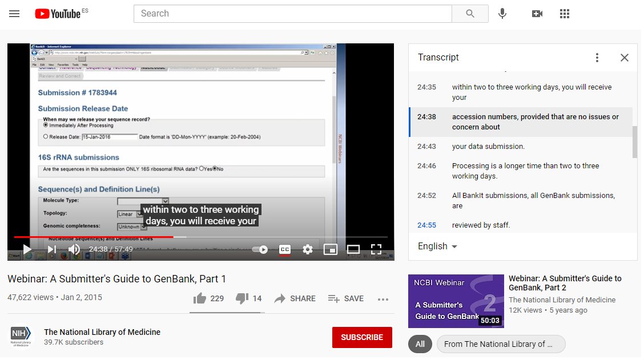Open the hamburger guide menu
Viewport: 644px width, 360px height.
click(14, 14)
